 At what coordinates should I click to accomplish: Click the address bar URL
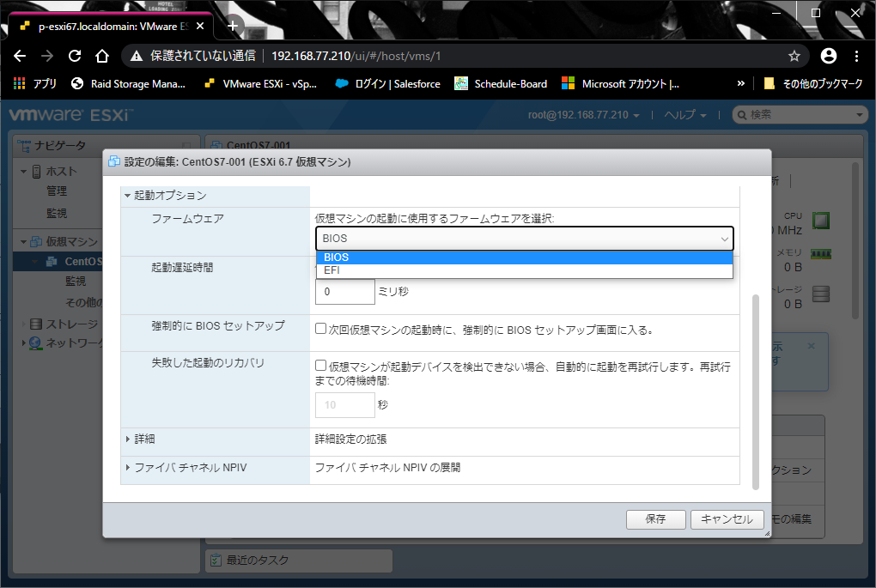[356, 56]
